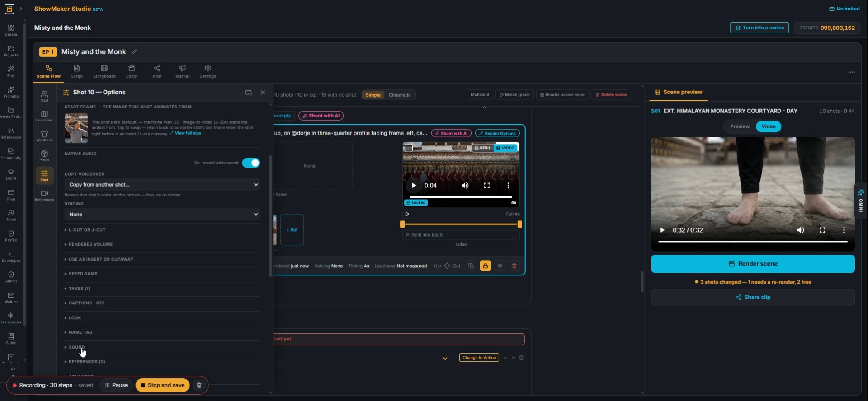Viewport: 868px width, 401px height.
Task: Open the Market tab
Action: [182, 71]
